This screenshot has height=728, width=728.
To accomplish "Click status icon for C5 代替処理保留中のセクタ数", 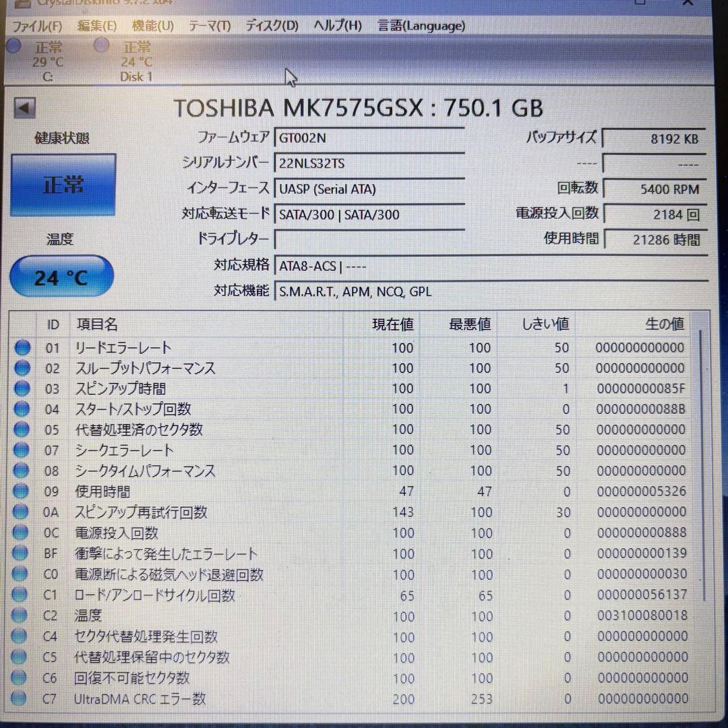I will click(19, 657).
